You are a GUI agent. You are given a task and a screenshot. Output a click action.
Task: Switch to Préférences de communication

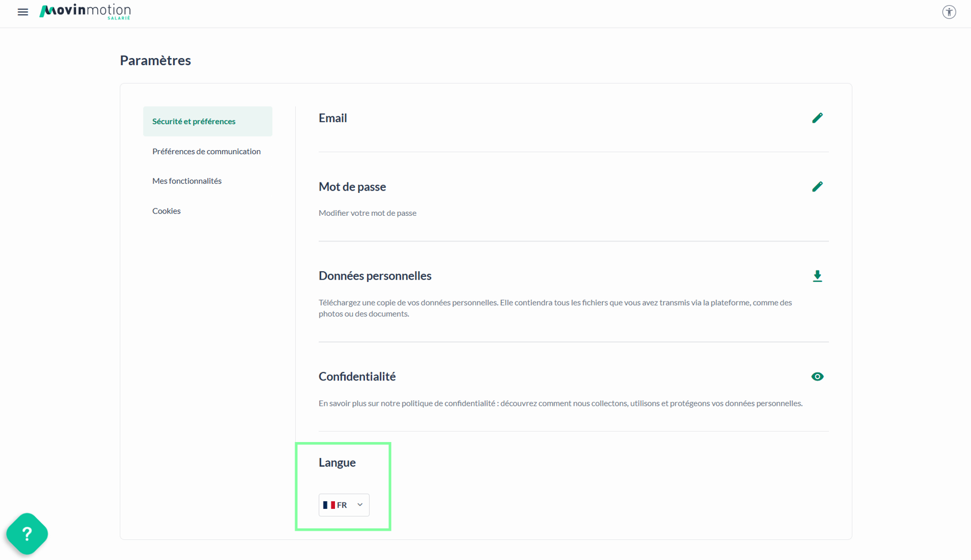tap(206, 151)
